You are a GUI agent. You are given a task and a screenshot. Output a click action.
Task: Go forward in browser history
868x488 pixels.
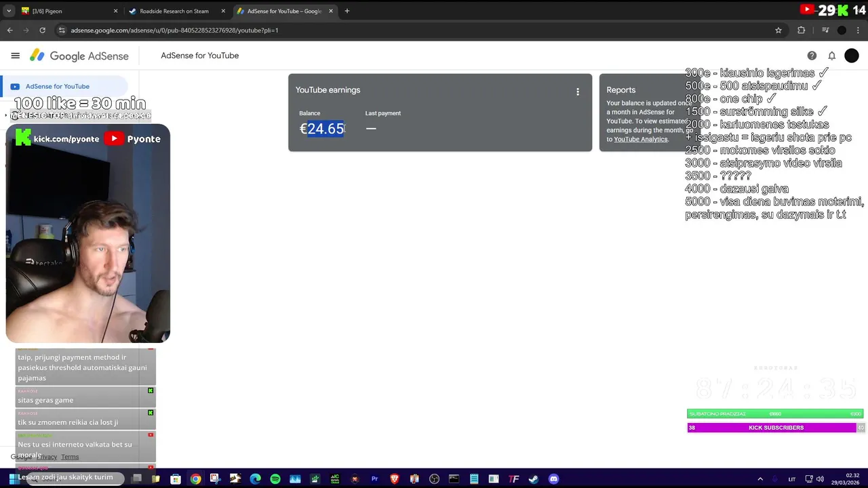coord(26,30)
